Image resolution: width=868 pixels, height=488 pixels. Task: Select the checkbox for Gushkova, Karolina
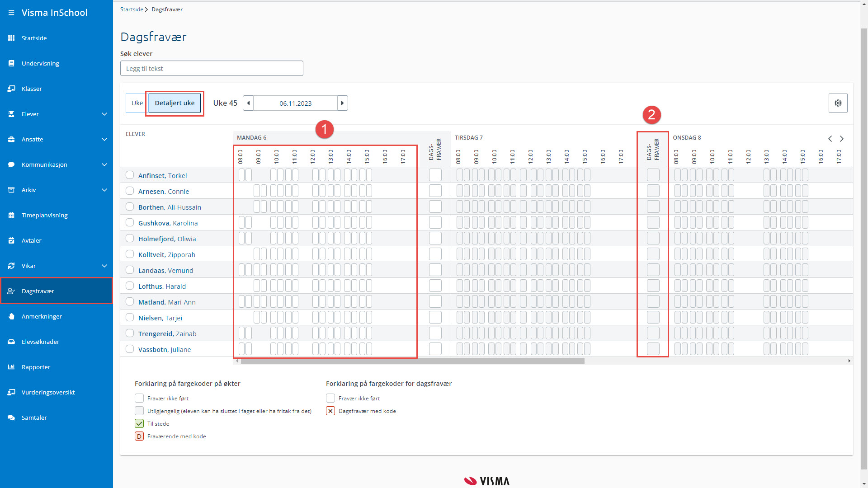coord(130,222)
